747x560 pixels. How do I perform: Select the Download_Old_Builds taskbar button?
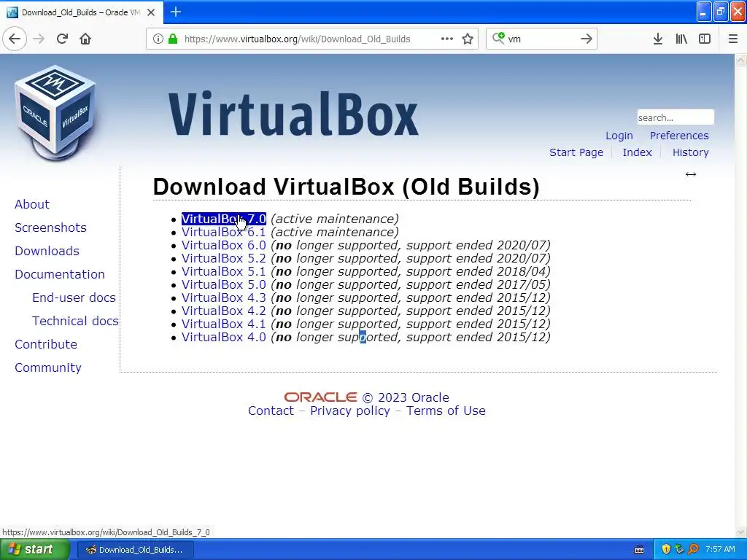point(135,550)
